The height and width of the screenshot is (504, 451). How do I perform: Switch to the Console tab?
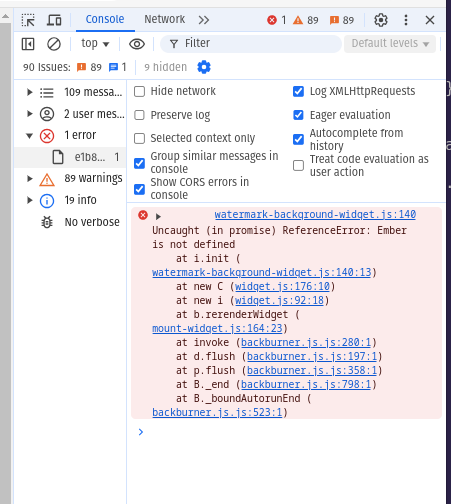coord(105,19)
